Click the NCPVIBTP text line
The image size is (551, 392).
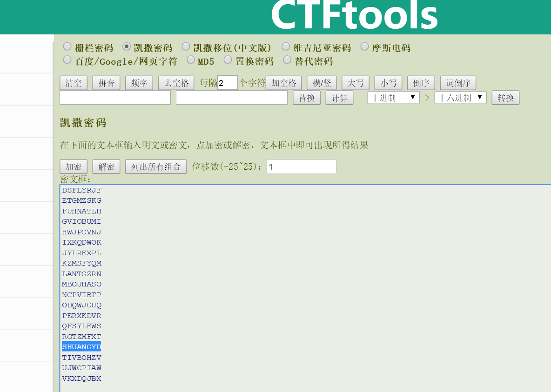click(x=81, y=295)
